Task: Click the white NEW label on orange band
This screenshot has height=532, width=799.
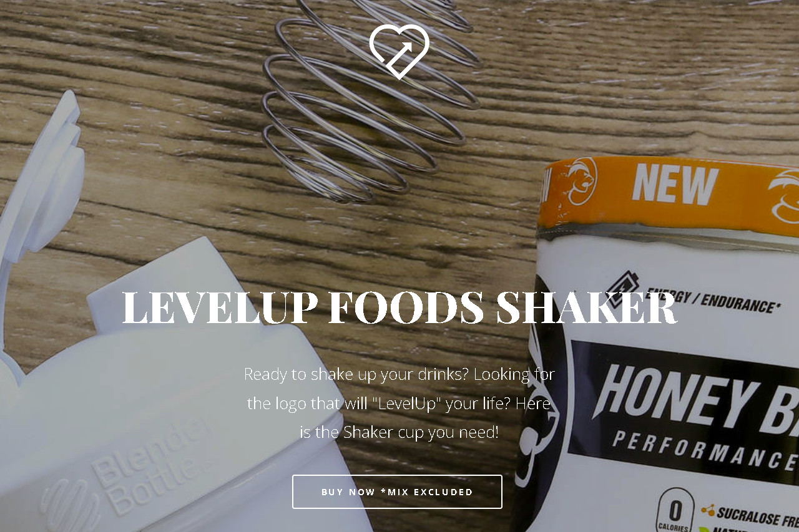Action: [674, 185]
